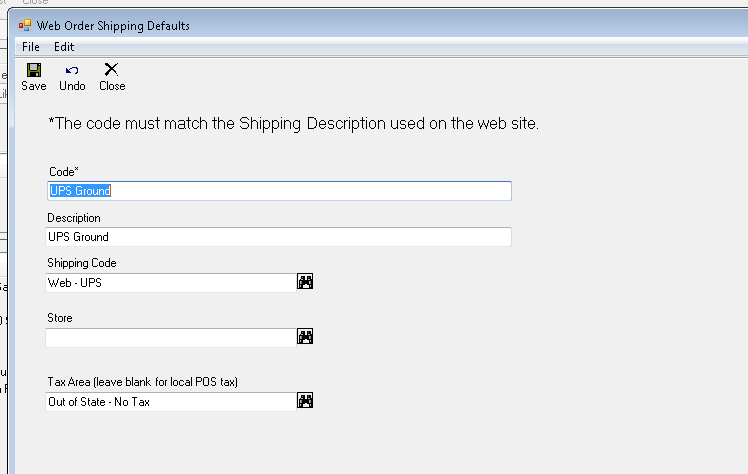Open the File menu
This screenshot has height=474, width=748.
pos(31,47)
